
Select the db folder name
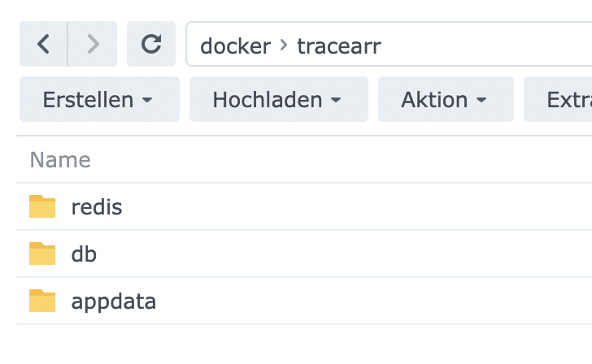coord(84,254)
